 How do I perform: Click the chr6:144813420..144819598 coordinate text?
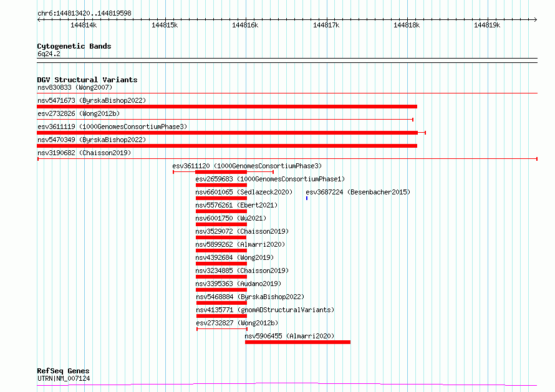(84, 13)
